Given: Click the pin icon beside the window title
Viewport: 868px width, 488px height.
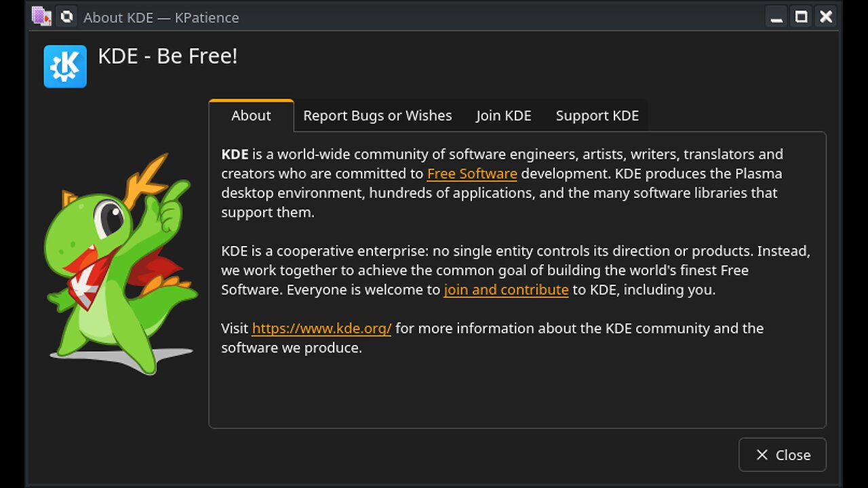Looking at the screenshot, I should coord(66,16).
